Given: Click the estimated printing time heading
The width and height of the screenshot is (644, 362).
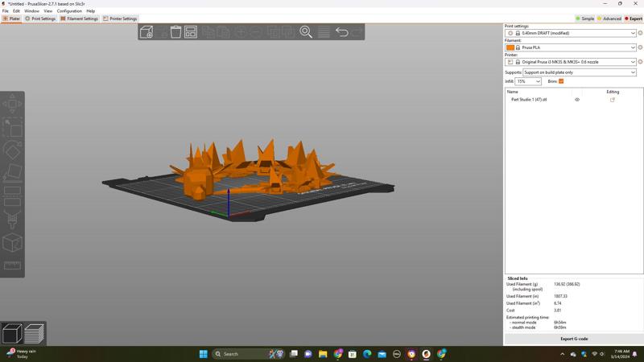Looking at the screenshot, I should [x=527, y=317].
